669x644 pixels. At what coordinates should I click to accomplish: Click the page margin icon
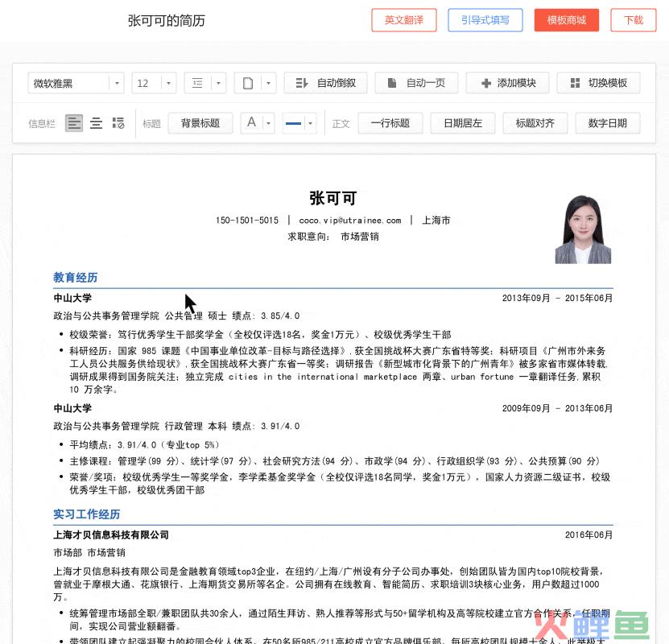coord(247,83)
